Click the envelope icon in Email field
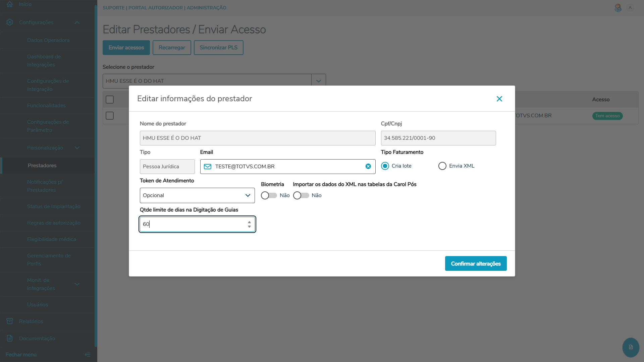This screenshot has height=362, width=644. [x=208, y=167]
